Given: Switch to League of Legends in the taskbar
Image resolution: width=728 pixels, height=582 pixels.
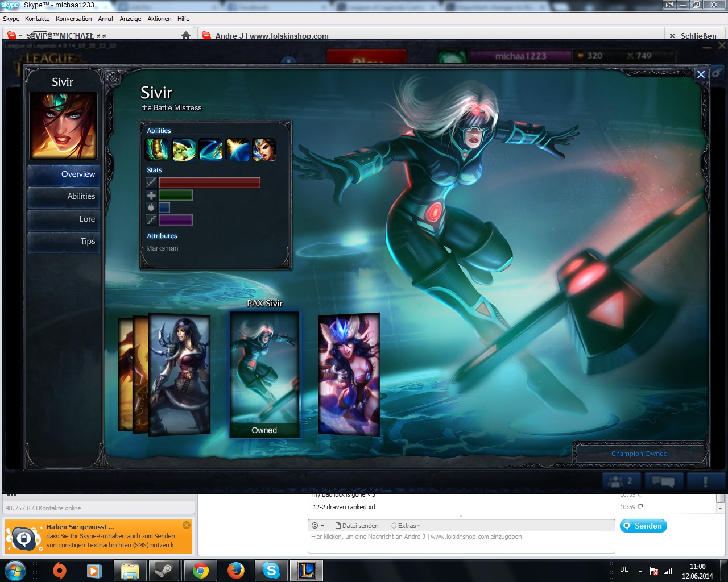Looking at the screenshot, I should coord(307,570).
